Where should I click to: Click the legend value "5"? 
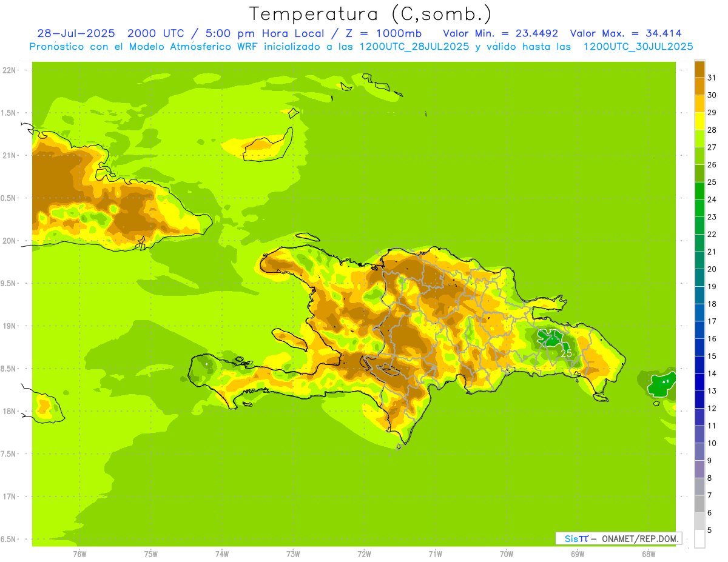[709, 530]
